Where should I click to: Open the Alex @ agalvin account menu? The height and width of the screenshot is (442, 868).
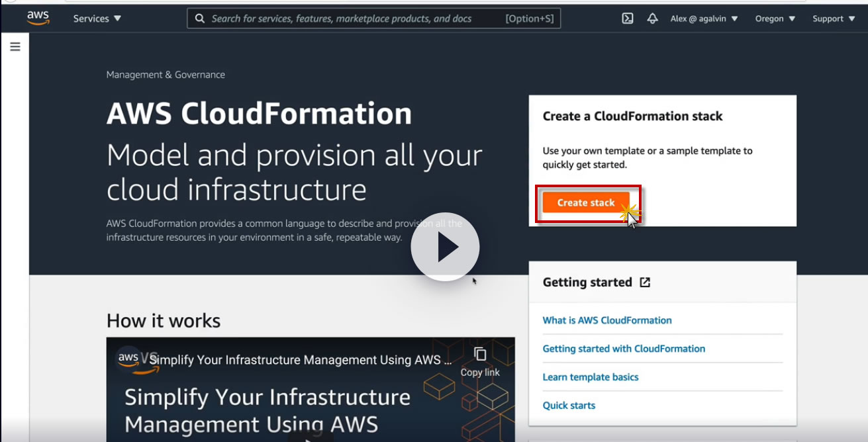click(704, 19)
